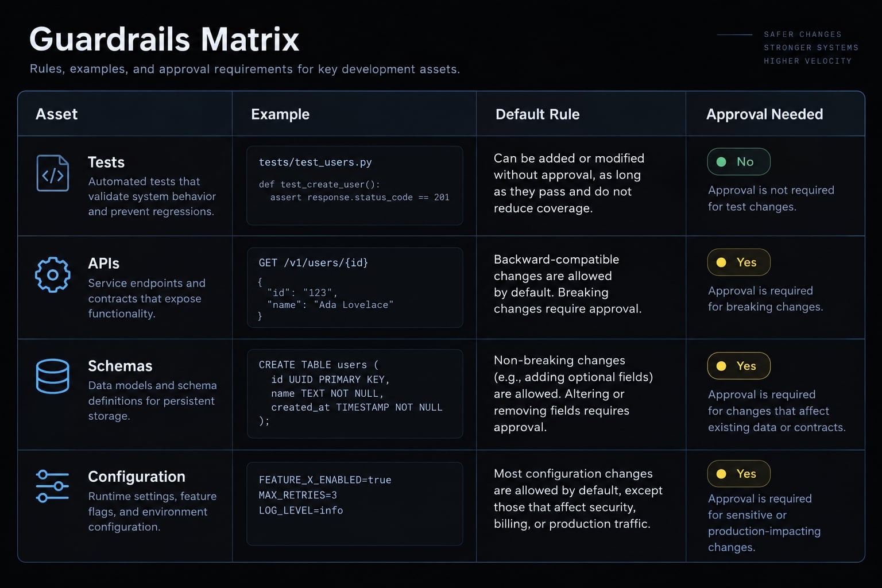Click the GET /v1/users/{id} code block
This screenshot has height=588, width=882.
tap(355, 288)
